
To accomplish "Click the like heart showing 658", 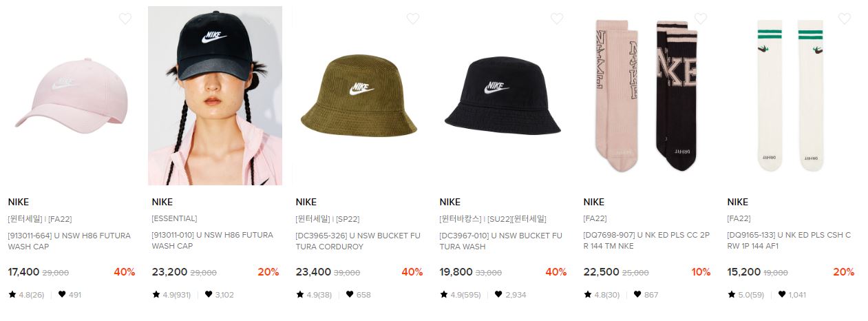I will click(350, 294).
